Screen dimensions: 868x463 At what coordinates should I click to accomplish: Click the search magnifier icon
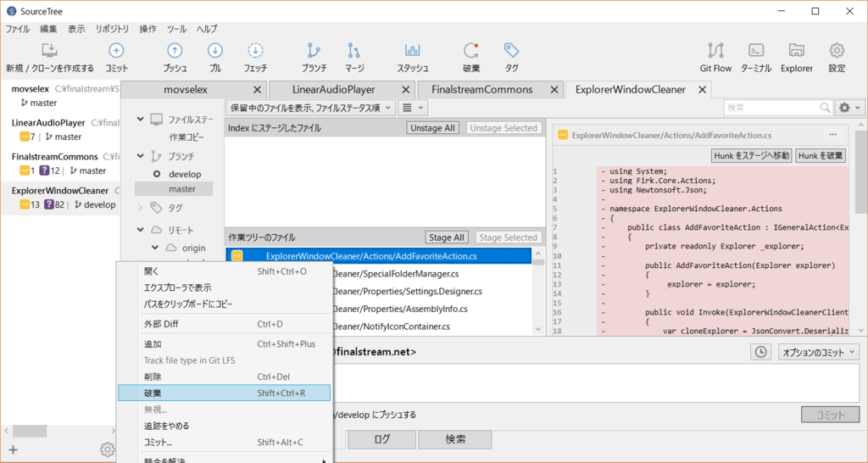(x=825, y=108)
